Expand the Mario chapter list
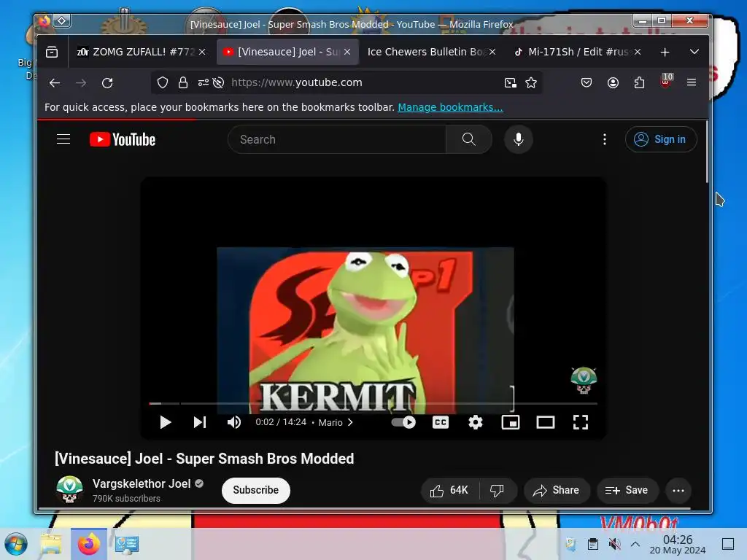 click(336, 422)
